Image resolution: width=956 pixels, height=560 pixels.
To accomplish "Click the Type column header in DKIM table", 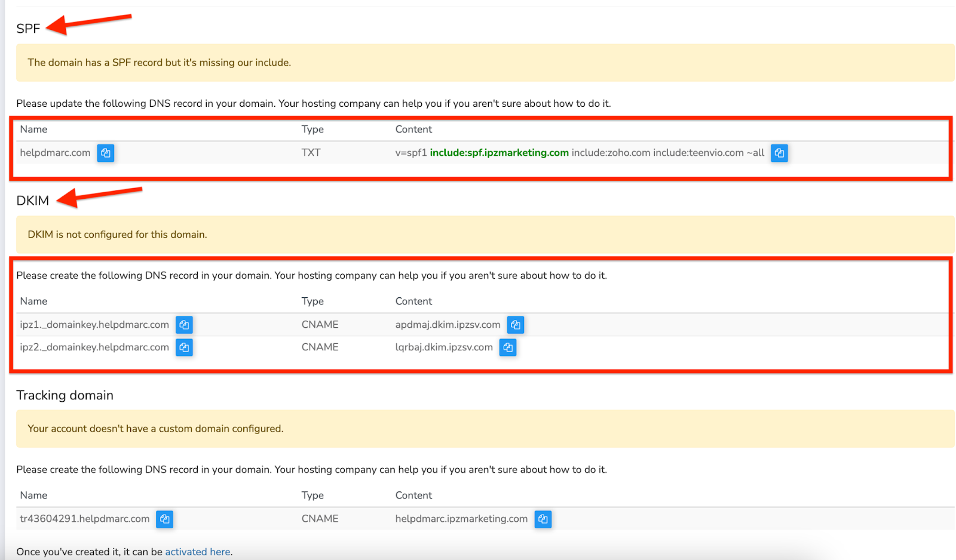I will (x=312, y=301).
